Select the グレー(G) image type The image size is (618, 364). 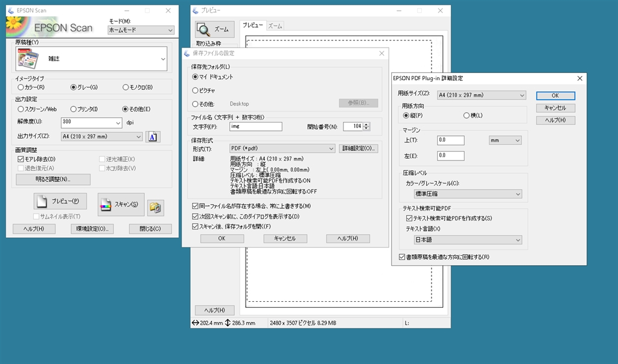pos(84,87)
